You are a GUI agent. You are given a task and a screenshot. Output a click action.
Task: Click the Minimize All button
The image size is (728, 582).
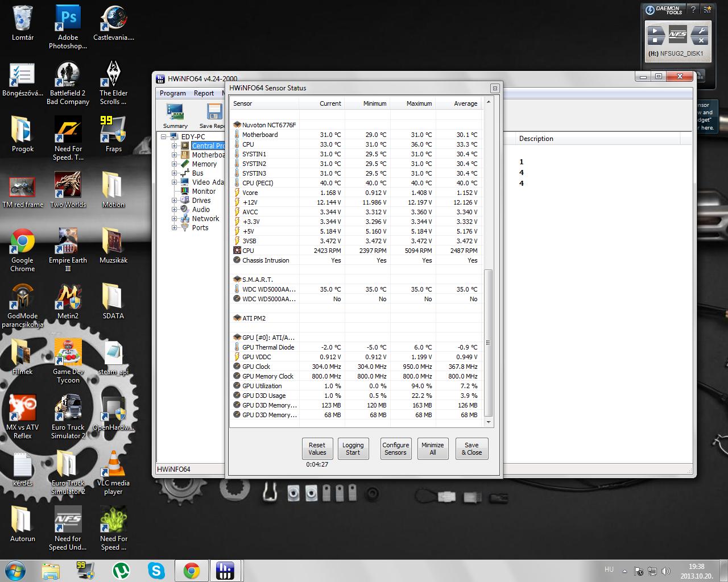432,448
